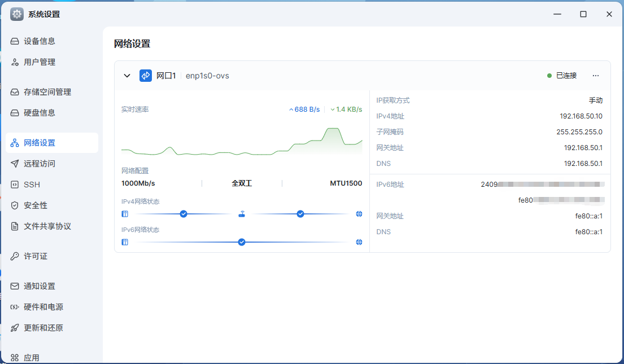This screenshot has height=364, width=624.
Task: Click the 硬盘信息 disk info icon
Action: pyautogui.click(x=15, y=113)
